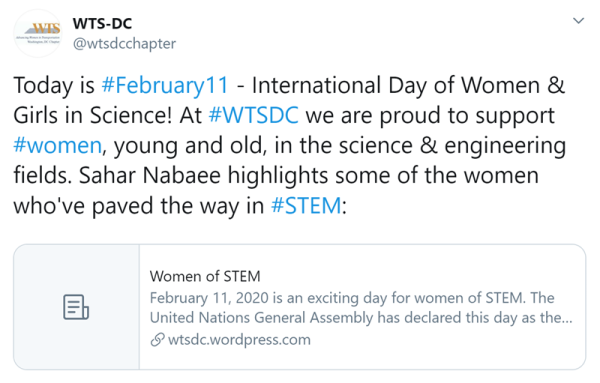Click the chain link icon beside wtsdc.wordpress.com
The height and width of the screenshot is (383, 600).
click(x=157, y=339)
